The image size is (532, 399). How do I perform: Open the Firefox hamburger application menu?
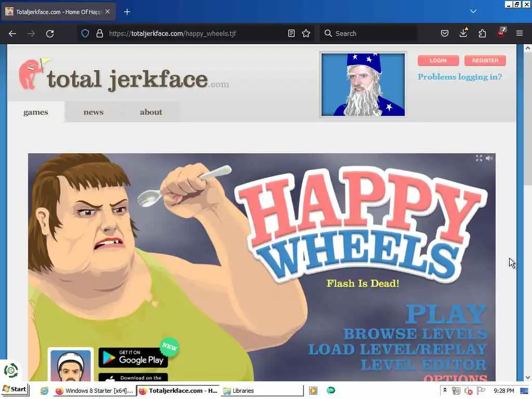coord(520,33)
